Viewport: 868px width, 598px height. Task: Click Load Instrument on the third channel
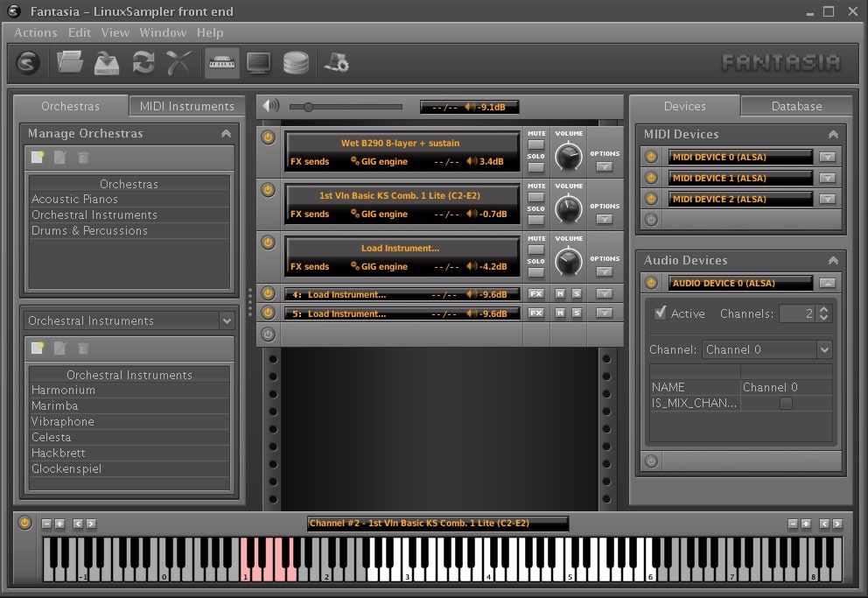pos(401,248)
